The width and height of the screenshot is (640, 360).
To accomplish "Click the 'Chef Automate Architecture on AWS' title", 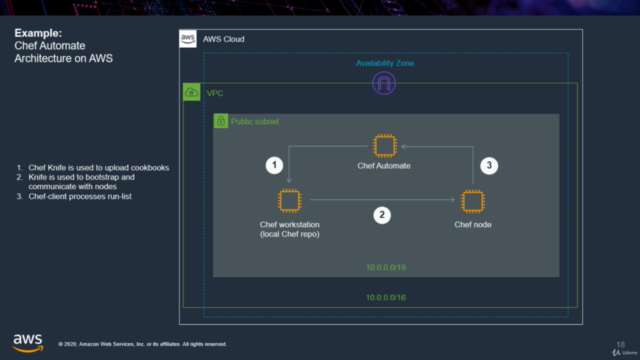I will pos(64,52).
